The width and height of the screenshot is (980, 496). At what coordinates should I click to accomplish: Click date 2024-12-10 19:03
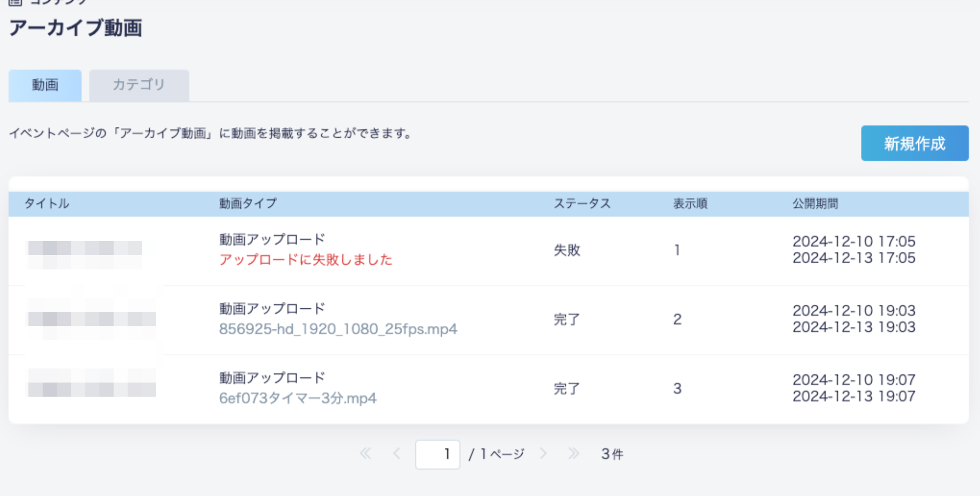[x=854, y=311]
